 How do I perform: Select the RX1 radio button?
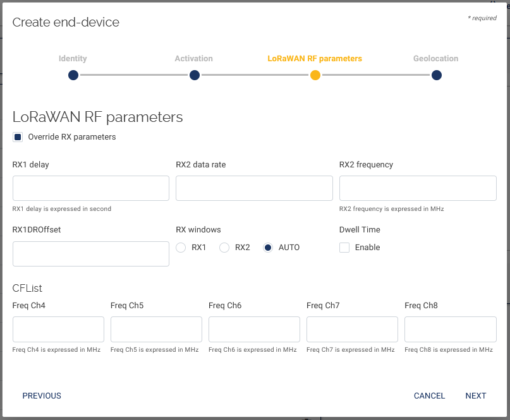pyautogui.click(x=181, y=248)
